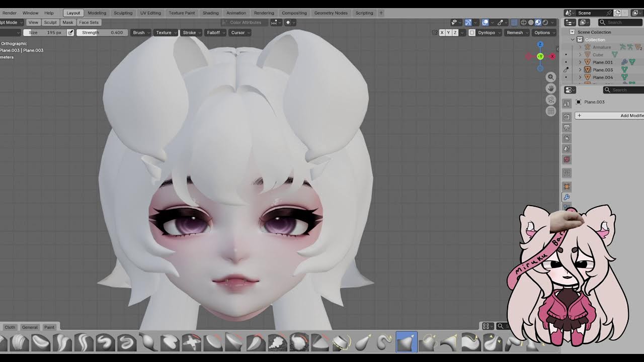Expand Plane.001 in outliner
Viewport: 644px width, 362px height.
coord(580,62)
